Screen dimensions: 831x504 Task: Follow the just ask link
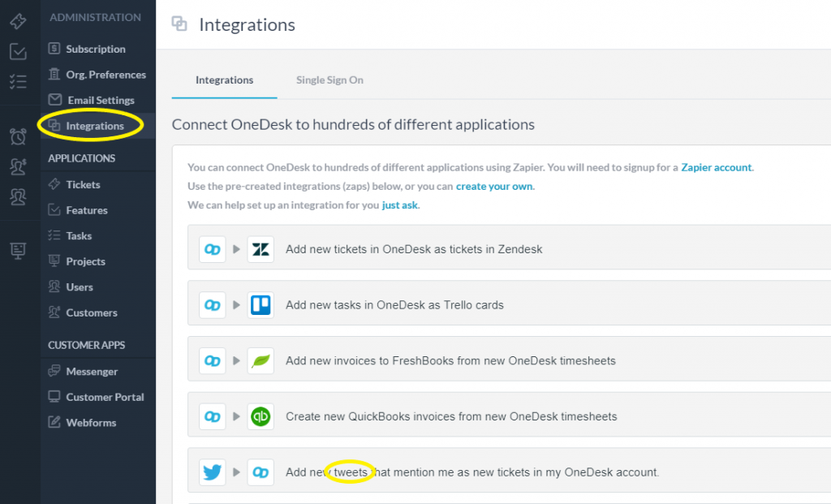click(x=399, y=205)
